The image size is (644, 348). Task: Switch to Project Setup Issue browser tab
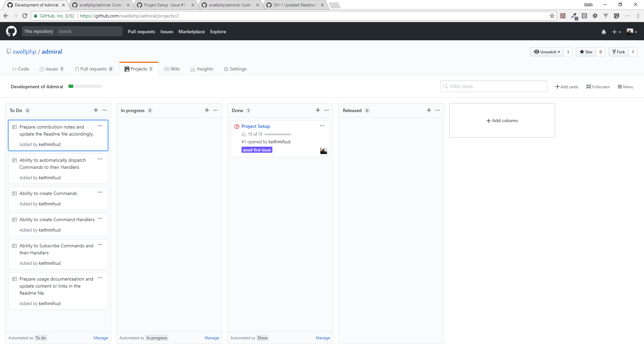click(x=165, y=5)
